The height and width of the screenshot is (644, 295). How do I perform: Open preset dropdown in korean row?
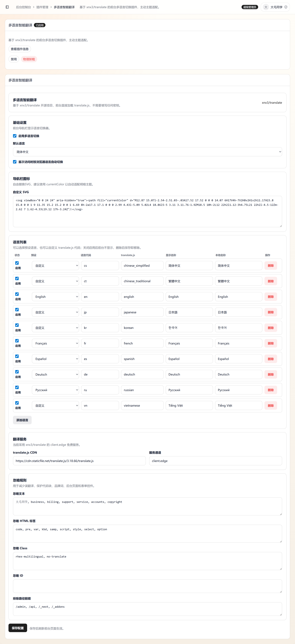(x=55, y=328)
